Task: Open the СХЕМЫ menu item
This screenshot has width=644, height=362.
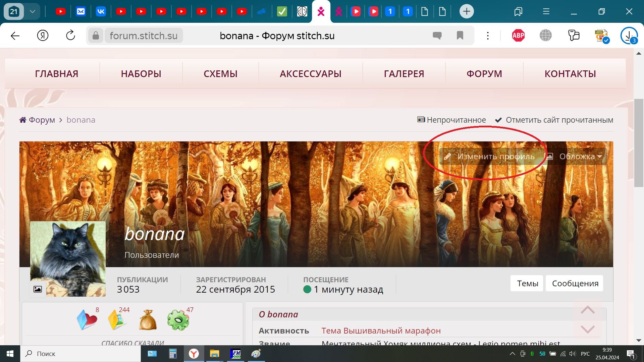Action: 221,74
